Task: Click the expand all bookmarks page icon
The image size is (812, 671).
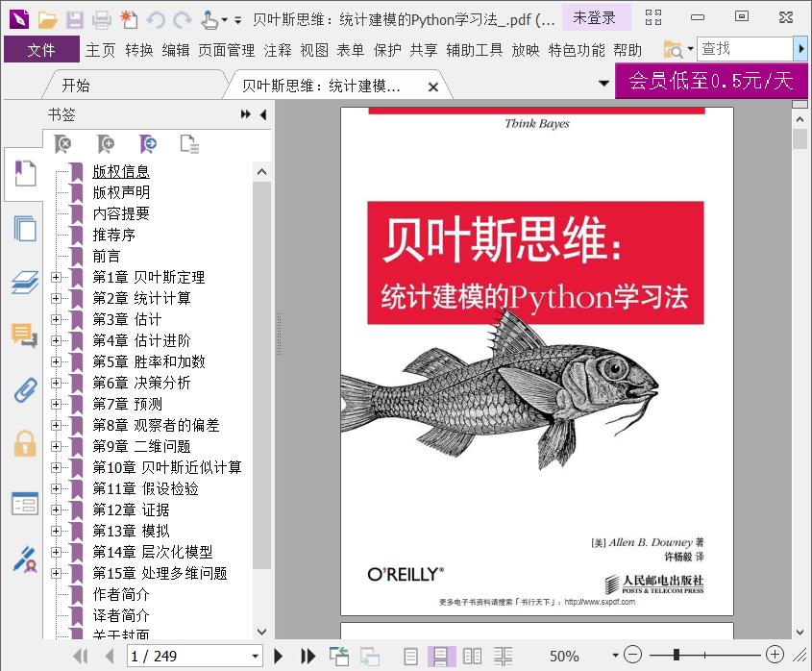Action: (189, 144)
